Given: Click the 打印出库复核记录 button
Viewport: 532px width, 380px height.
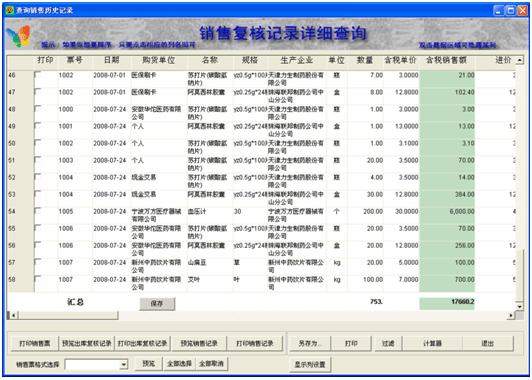Looking at the screenshot, I should coord(143,343).
